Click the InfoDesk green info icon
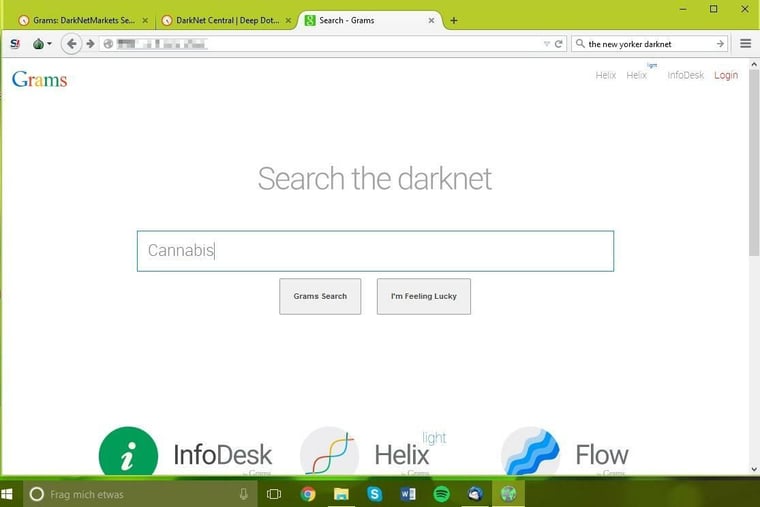Image resolution: width=760 pixels, height=507 pixels. click(129, 453)
